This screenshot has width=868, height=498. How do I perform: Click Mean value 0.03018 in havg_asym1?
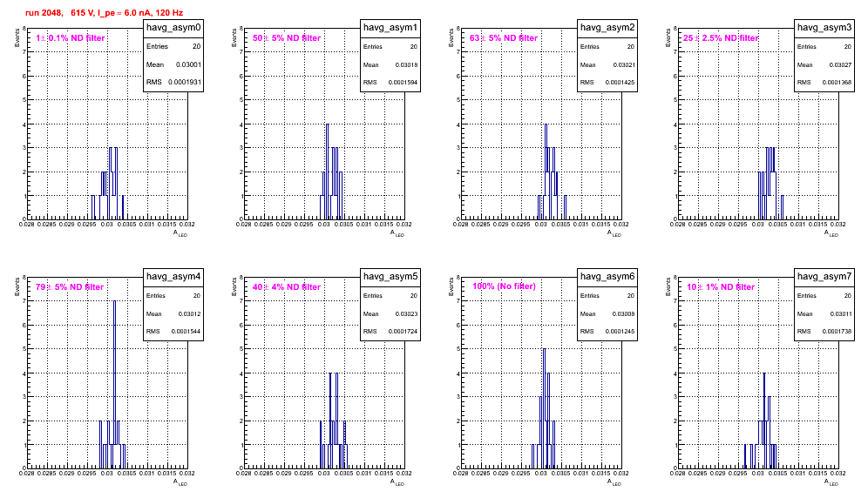pos(406,64)
